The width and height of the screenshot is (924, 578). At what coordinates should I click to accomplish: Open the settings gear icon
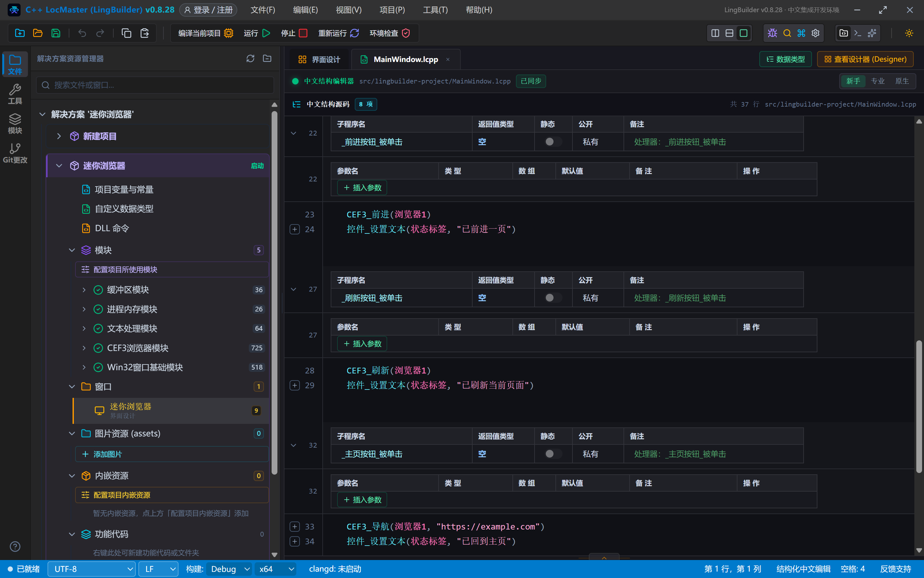[815, 33]
